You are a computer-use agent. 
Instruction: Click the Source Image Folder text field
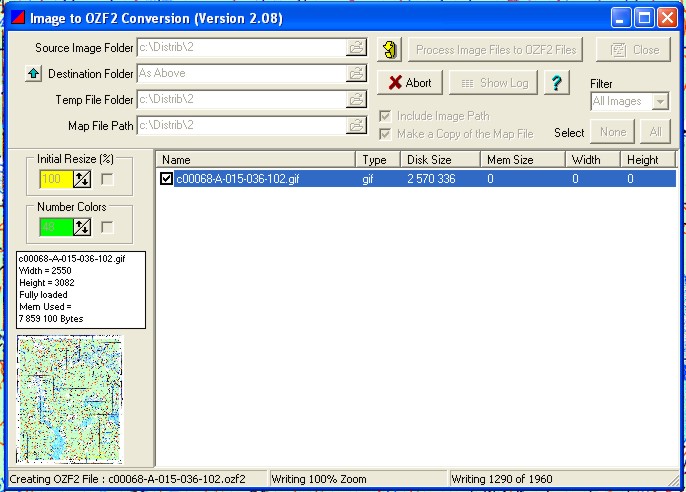[x=242, y=47]
